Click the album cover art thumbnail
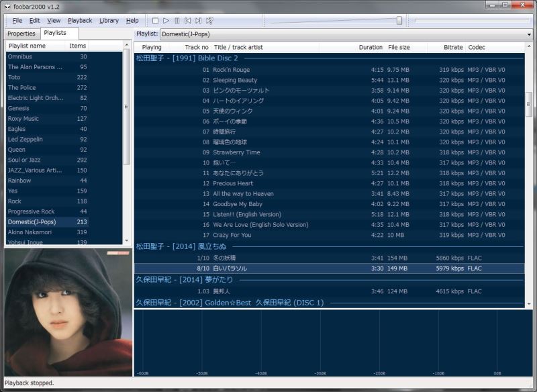Screen dimensions: 537x392 (68, 313)
